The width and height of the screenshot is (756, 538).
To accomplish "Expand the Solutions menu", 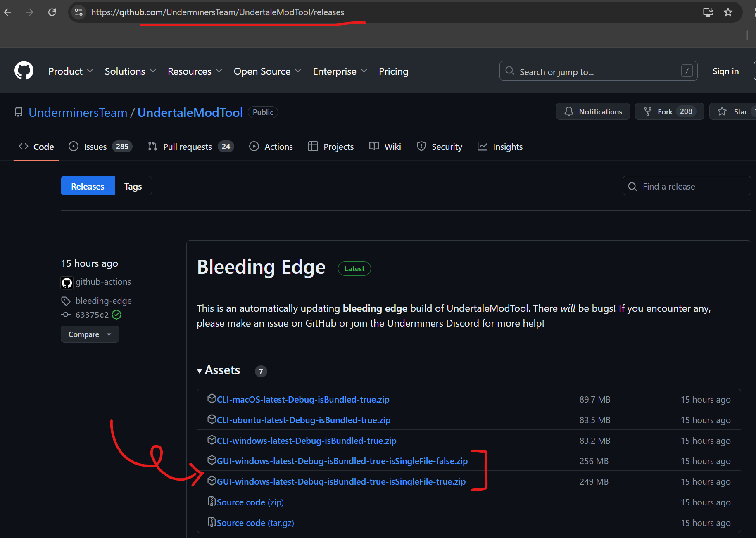I will (x=130, y=71).
